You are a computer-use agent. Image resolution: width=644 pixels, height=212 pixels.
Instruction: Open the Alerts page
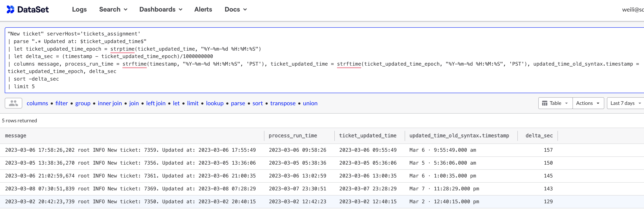coord(203,9)
